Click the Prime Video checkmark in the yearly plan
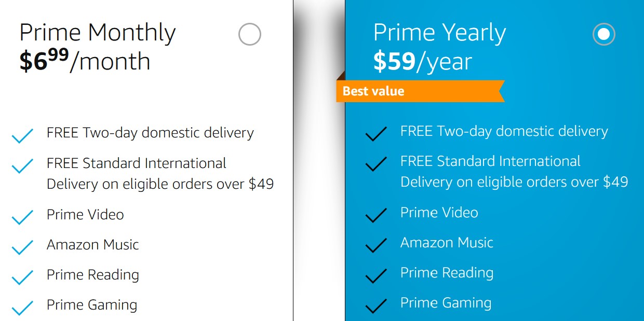This screenshot has width=644, height=321. click(x=375, y=216)
